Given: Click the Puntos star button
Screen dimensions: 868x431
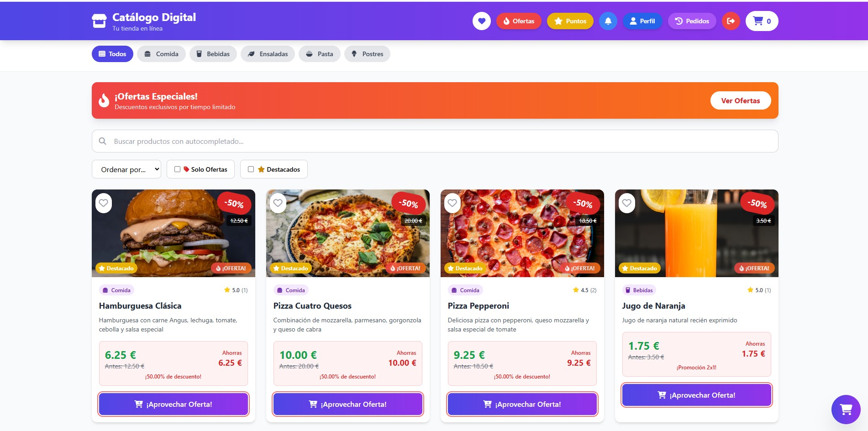Looking at the screenshot, I should (570, 21).
